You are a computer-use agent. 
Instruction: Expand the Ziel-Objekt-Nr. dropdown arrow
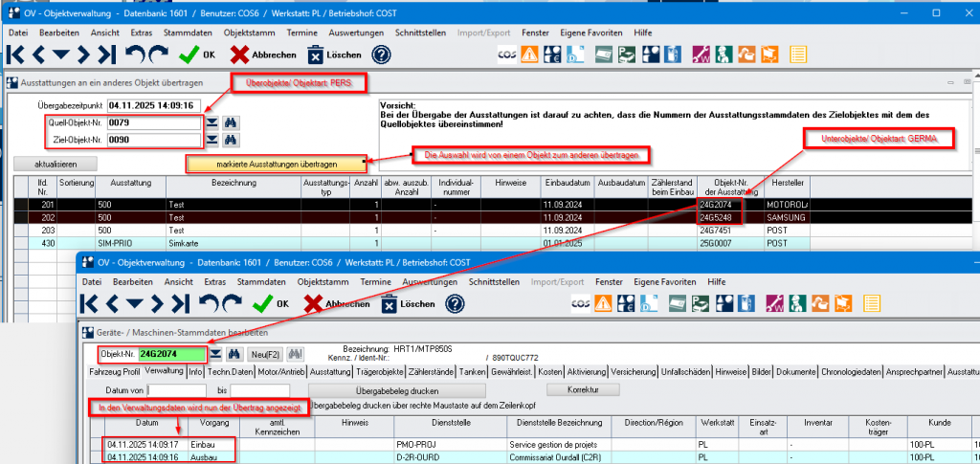[x=212, y=140]
